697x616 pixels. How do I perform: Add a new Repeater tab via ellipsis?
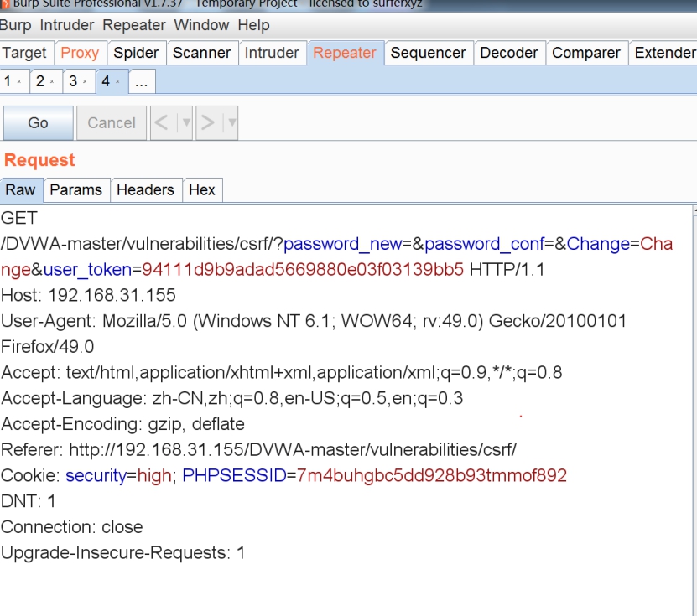tap(142, 82)
